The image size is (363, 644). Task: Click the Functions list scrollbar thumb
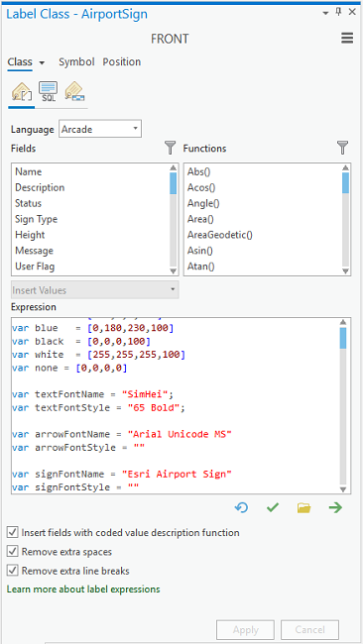click(346, 182)
